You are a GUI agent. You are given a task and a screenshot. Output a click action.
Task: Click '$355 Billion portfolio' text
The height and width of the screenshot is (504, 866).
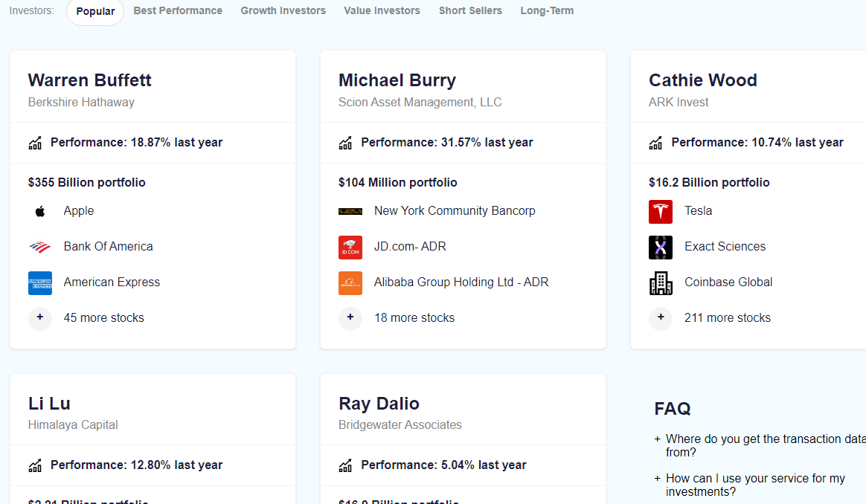(87, 182)
